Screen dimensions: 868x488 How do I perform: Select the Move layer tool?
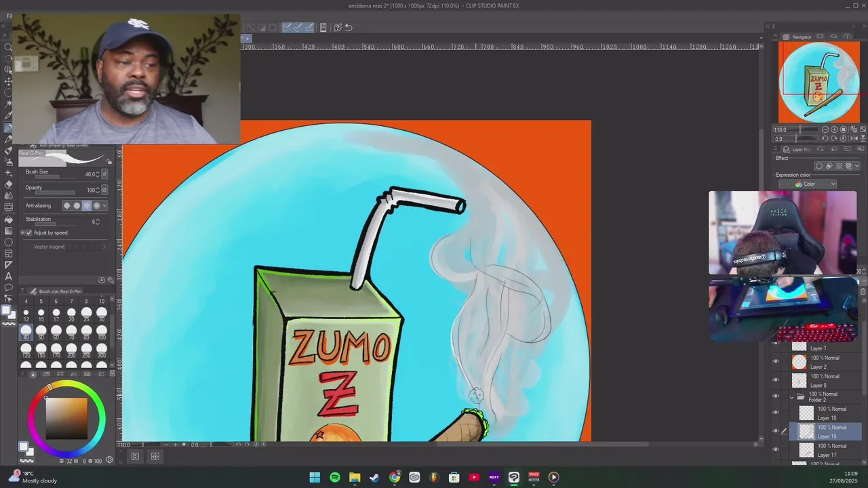click(x=8, y=81)
